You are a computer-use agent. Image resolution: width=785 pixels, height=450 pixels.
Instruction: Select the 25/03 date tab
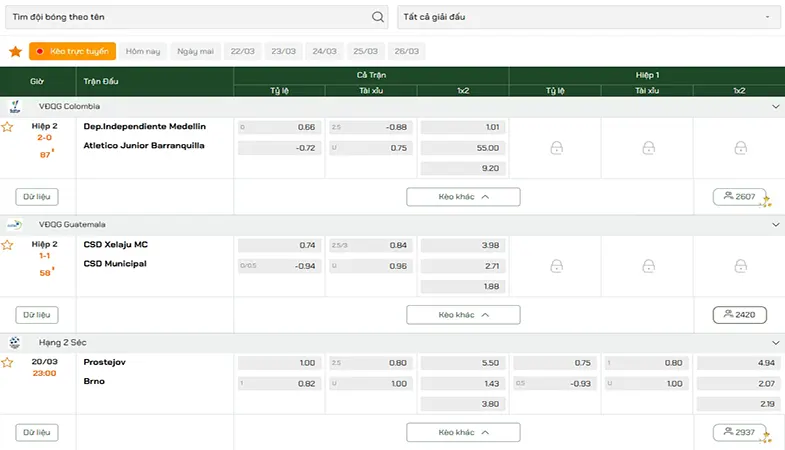tap(365, 51)
